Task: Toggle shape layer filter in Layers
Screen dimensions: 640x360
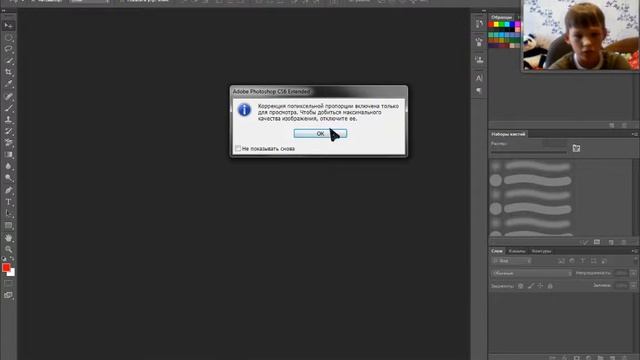Action: coord(593,261)
